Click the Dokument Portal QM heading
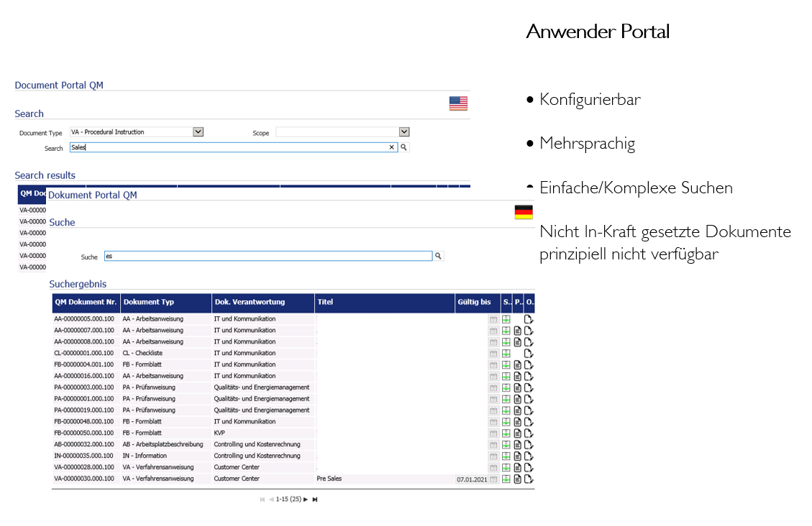The image size is (812, 526). 93,195
